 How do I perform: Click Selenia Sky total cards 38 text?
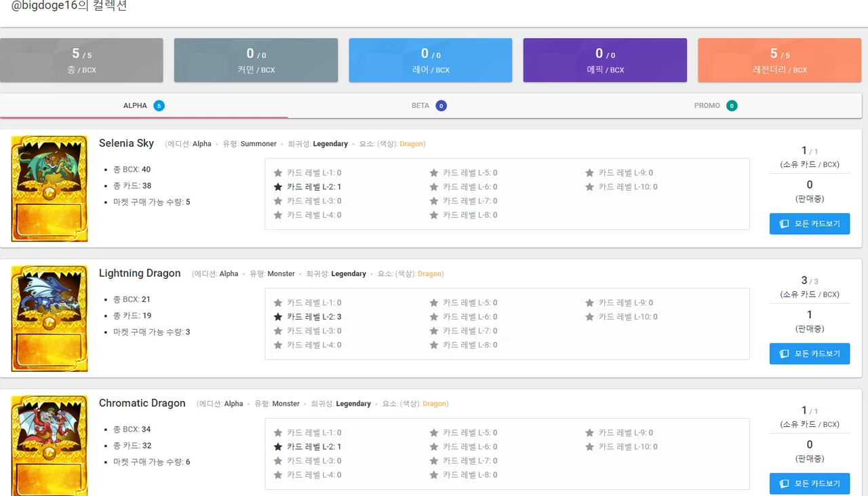click(x=132, y=185)
